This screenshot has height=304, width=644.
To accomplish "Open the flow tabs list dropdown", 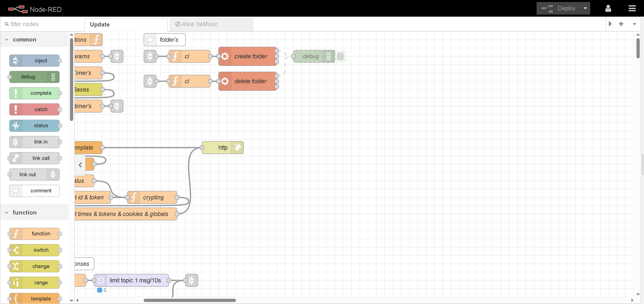I will pos(634,24).
